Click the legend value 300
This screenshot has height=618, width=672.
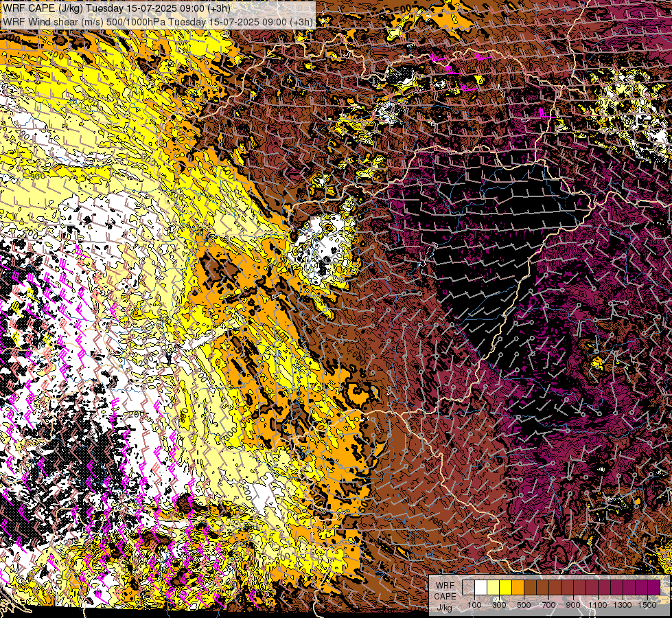tap(499, 605)
